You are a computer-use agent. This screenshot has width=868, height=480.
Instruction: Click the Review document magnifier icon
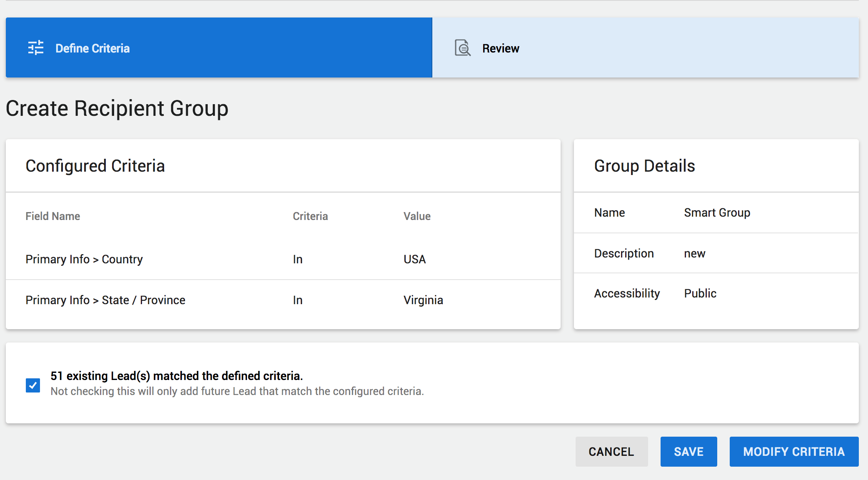point(463,48)
